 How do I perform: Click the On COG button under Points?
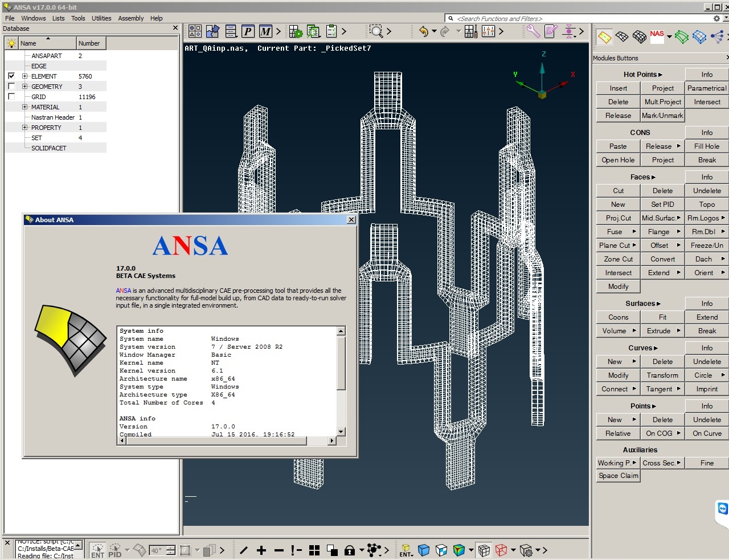(662, 434)
